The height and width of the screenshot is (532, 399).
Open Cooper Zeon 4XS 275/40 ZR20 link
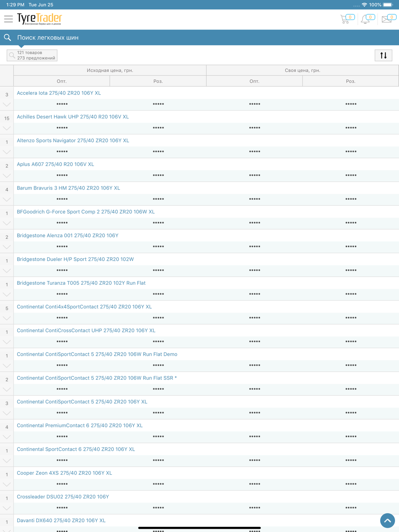pyautogui.click(x=64, y=473)
